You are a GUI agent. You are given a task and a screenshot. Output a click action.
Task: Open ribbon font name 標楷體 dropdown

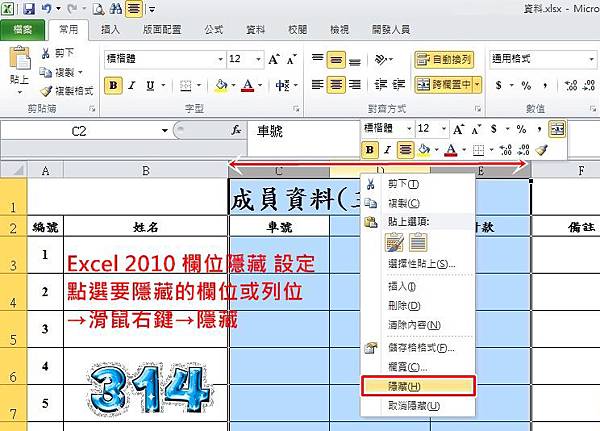point(220,59)
